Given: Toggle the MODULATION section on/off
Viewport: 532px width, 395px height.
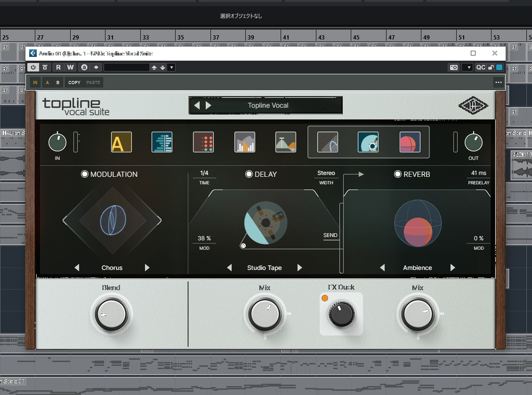Looking at the screenshot, I should pyautogui.click(x=84, y=174).
